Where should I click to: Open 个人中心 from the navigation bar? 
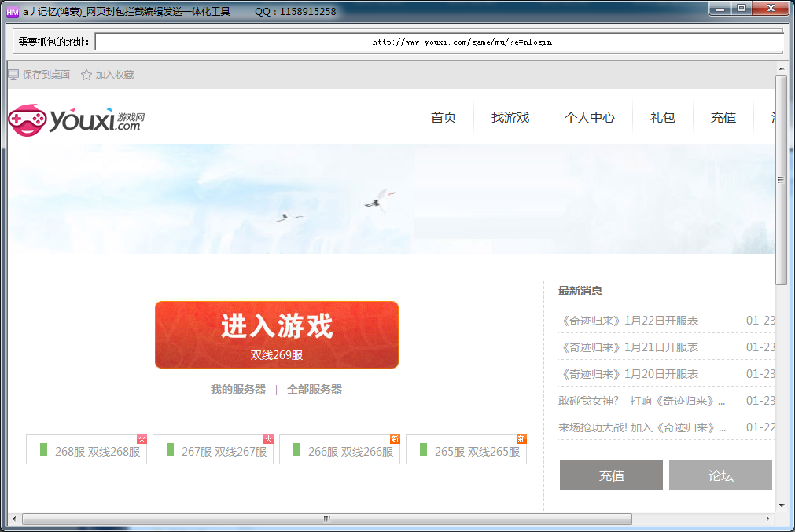coord(590,117)
